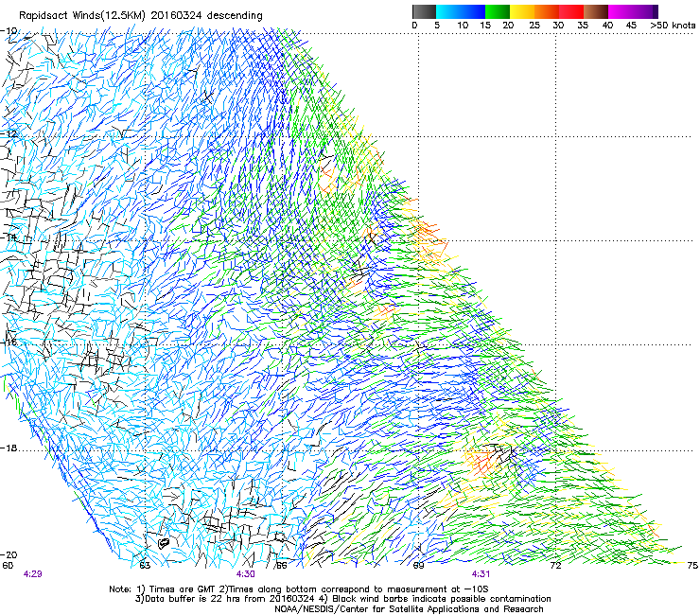Click the longitude label '60'
The height and width of the screenshot is (615, 700).
point(8,566)
